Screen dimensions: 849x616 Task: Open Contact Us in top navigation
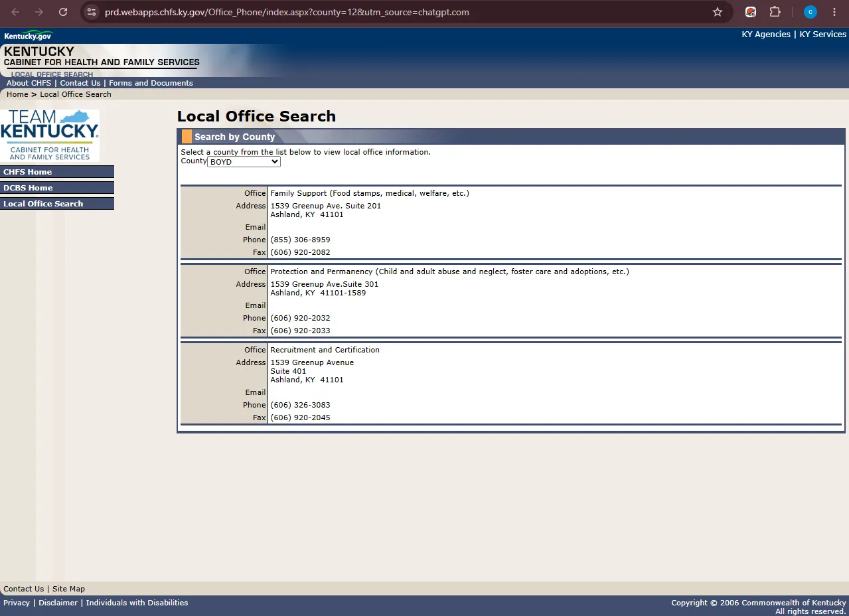tap(80, 83)
